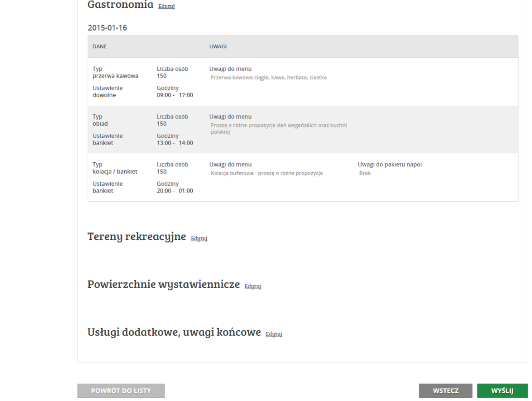Screen dimensions: 532x401
Task: Select the 'przerwa kawowa' type value
Action: click(115, 76)
